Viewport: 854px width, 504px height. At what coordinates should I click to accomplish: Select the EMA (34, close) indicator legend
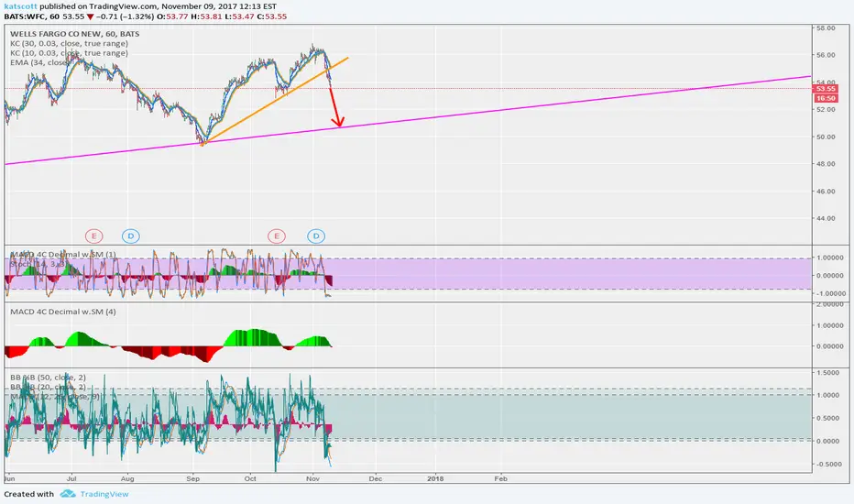click(41, 62)
